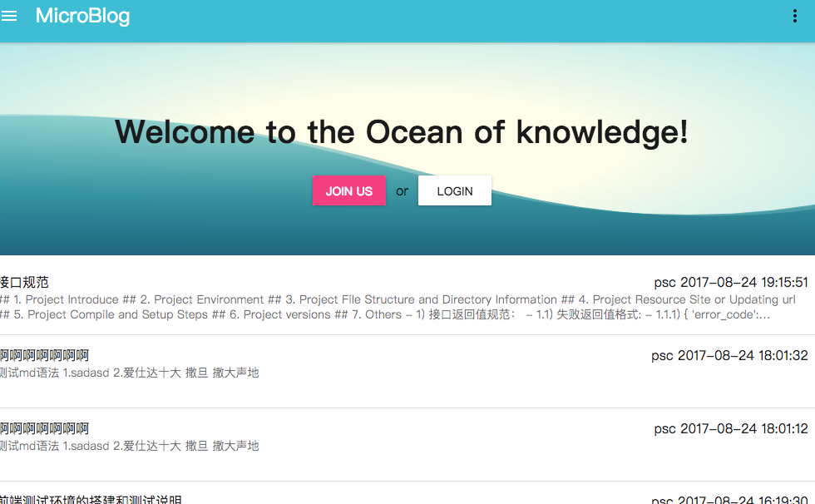Click the 测试md语法 summary under 18:01:32 post
The height and width of the screenshot is (504, 815).
pyautogui.click(x=130, y=373)
